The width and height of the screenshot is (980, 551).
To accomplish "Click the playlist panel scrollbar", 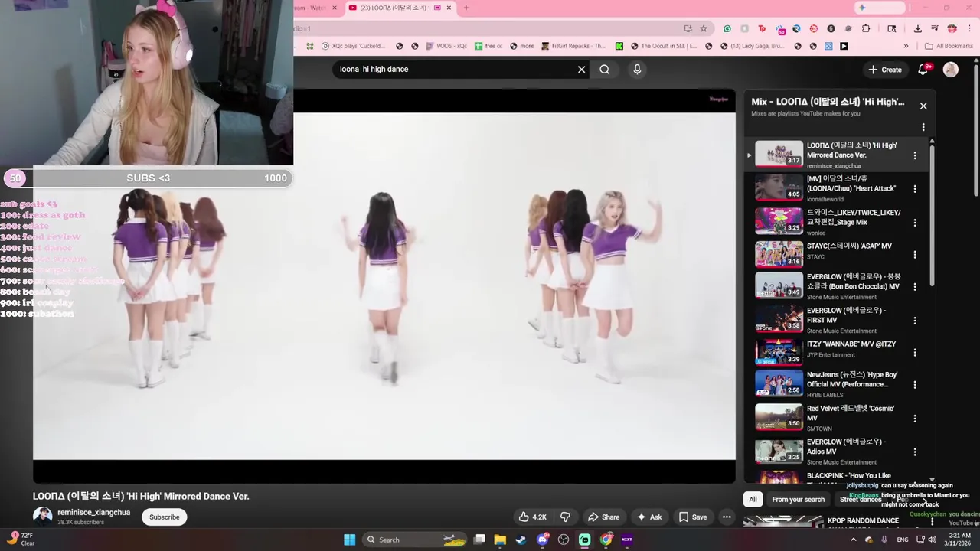I will [932, 214].
